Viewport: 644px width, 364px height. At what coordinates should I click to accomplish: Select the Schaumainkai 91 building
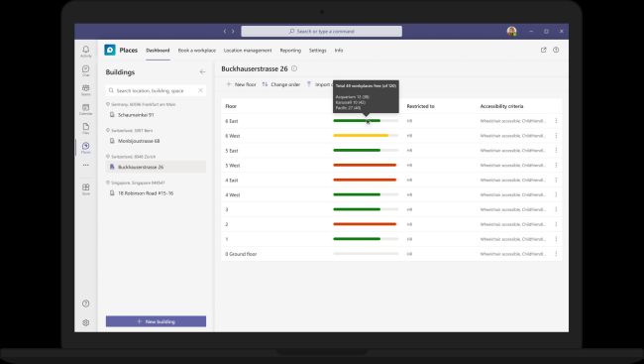click(x=157, y=115)
